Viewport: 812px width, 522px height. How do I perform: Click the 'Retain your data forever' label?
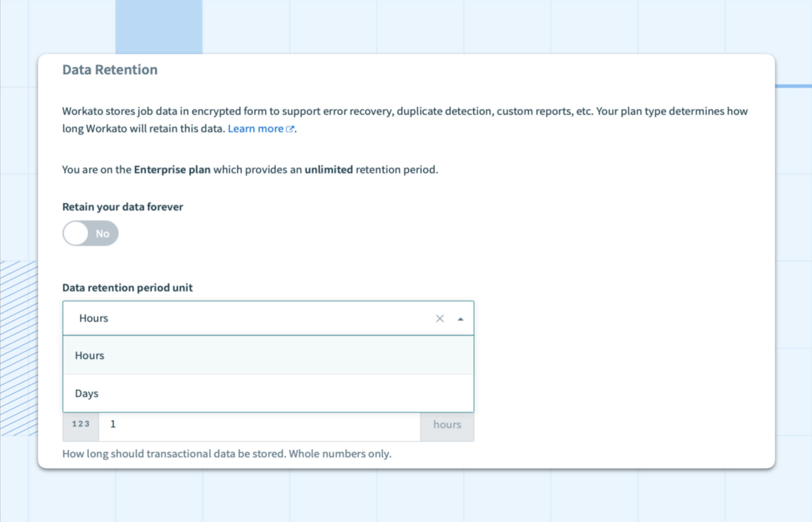tap(123, 207)
